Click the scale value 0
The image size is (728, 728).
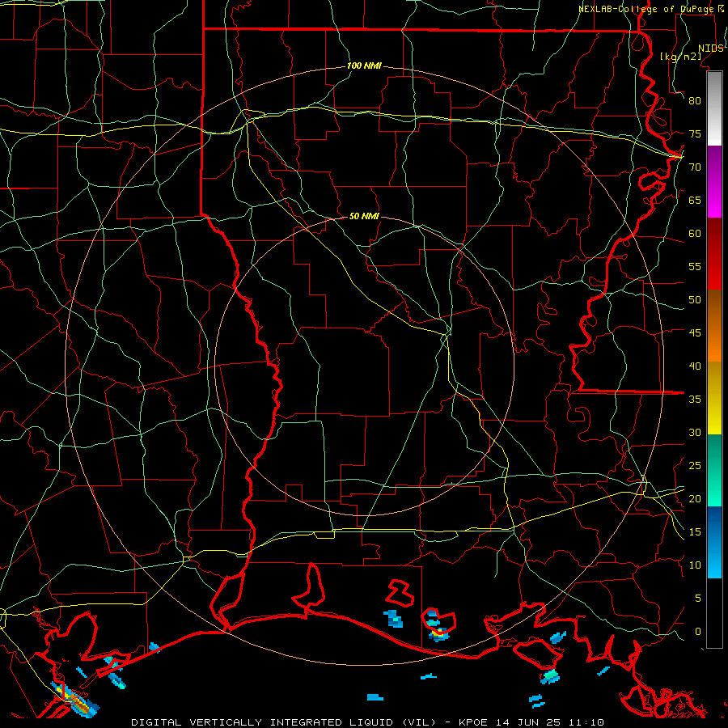[698, 632]
